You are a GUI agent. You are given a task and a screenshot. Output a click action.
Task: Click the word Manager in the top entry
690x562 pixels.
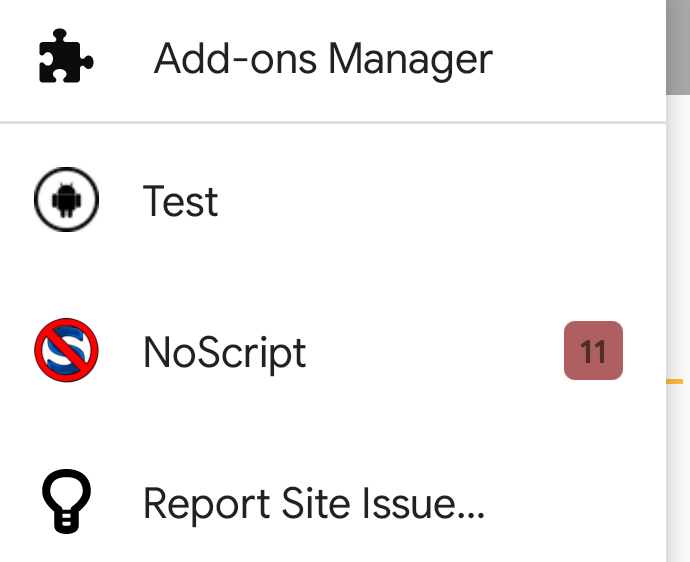(410, 60)
